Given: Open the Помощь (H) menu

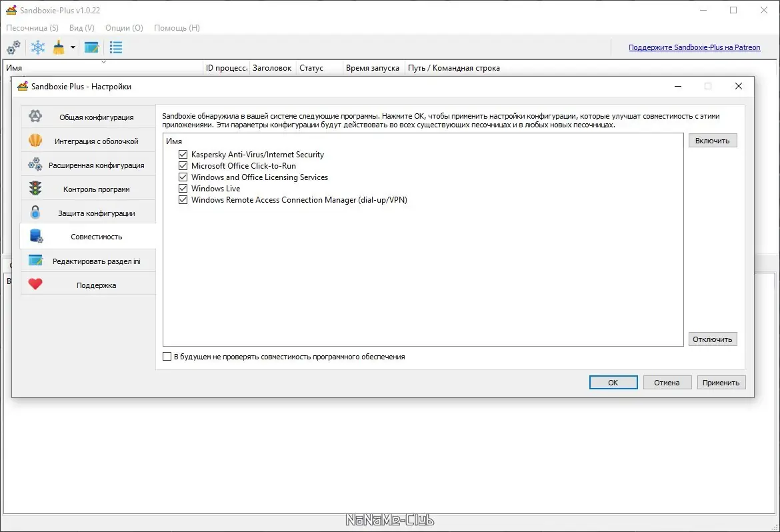Looking at the screenshot, I should [x=177, y=28].
